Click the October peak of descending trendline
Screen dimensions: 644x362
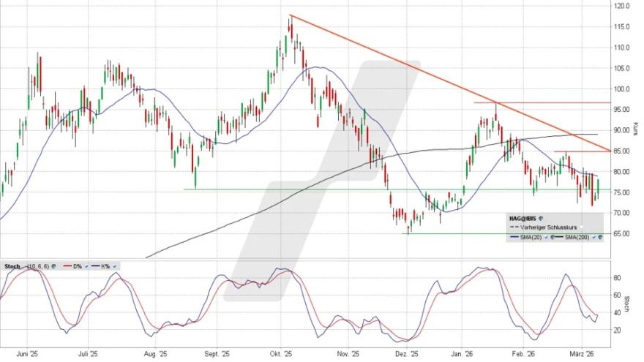coord(291,15)
